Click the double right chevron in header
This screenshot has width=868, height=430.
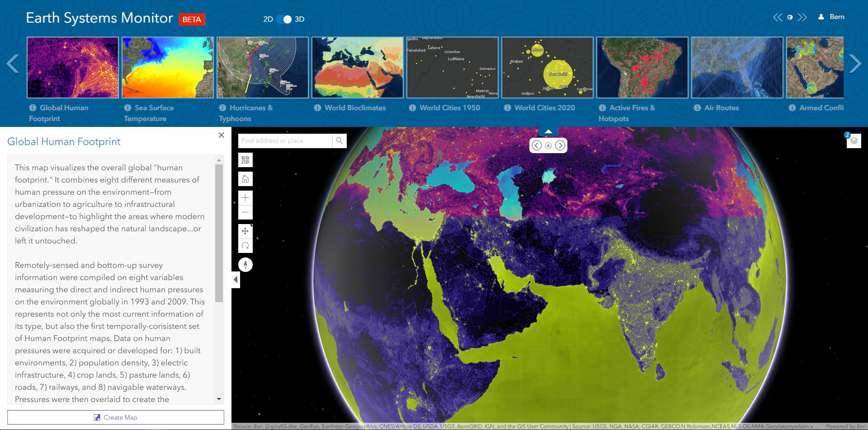(x=802, y=17)
